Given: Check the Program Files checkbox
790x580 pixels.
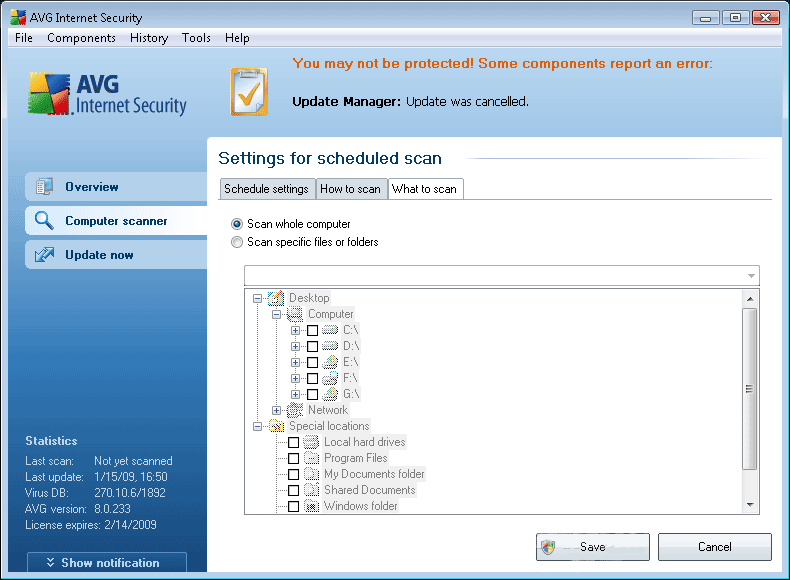Looking at the screenshot, I should (293, 458).
